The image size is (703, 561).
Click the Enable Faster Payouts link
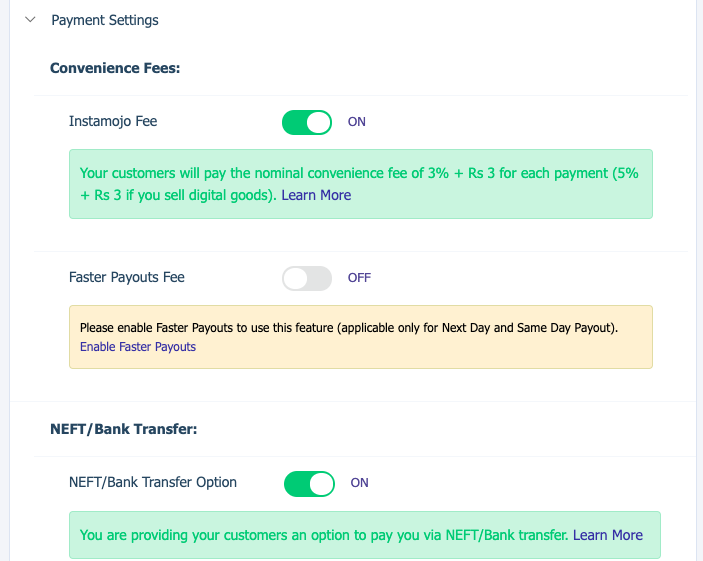pyautogui.click(x=138, y=347)
